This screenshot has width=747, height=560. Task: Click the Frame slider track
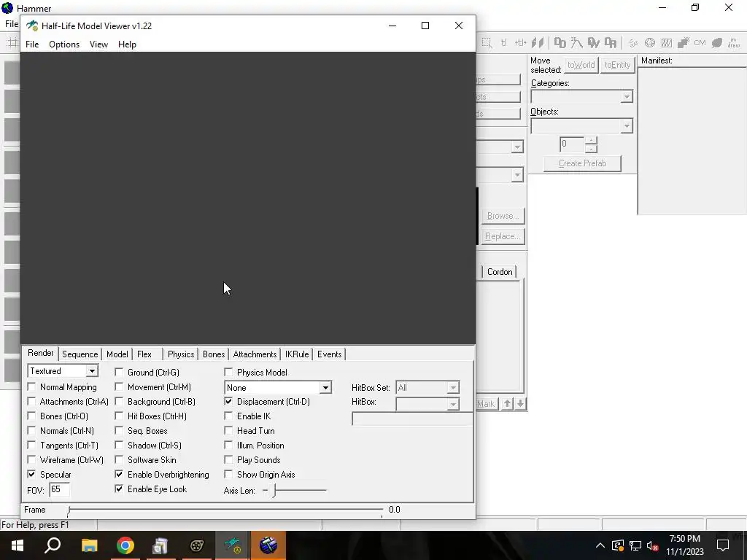(225, 510)
